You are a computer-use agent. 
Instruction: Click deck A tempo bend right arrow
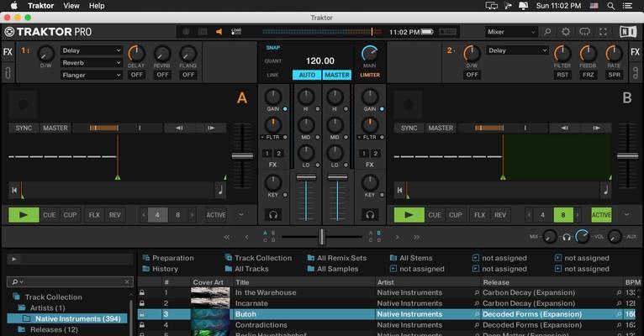[211, 128]
